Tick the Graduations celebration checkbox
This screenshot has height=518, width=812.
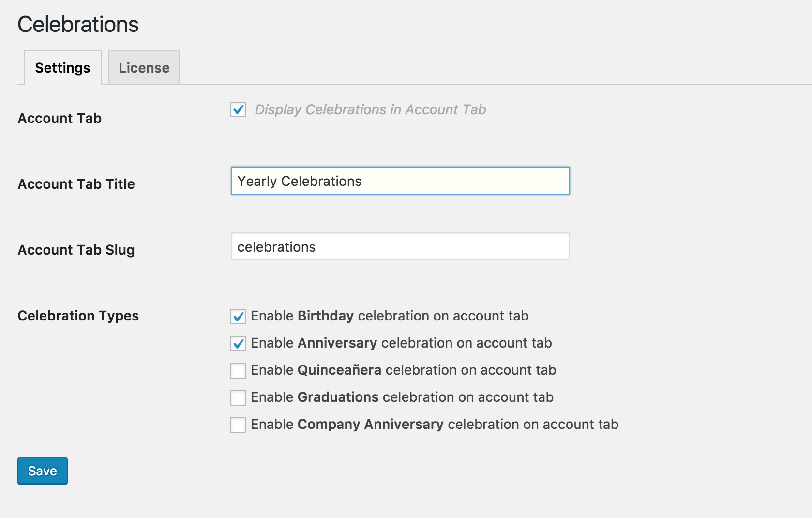tap(238, 398)
